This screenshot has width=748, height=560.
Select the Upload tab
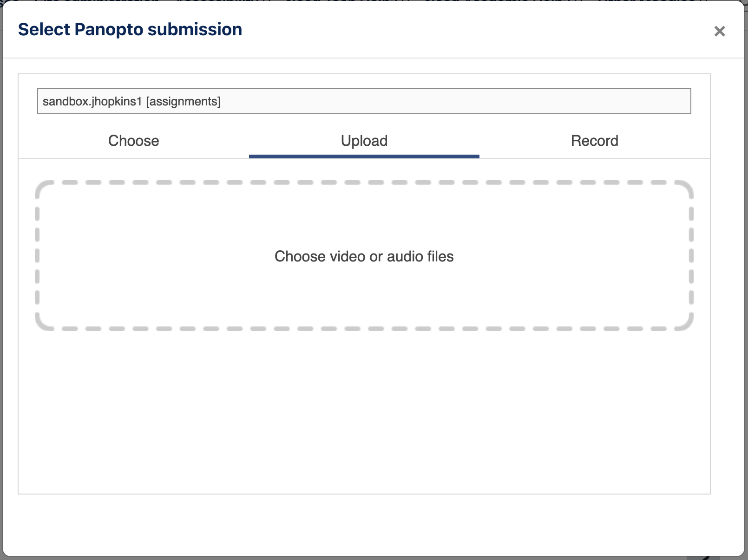coord(364,141)
